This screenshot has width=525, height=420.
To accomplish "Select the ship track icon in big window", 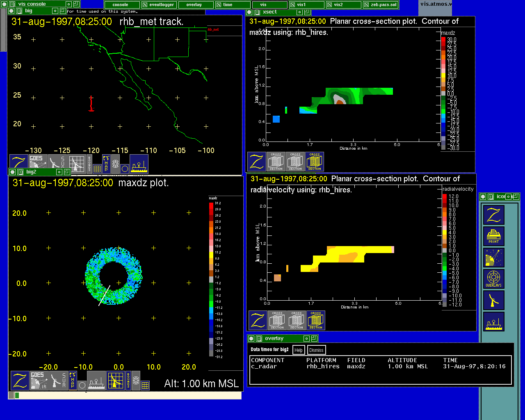I will (x=139, y=164).
